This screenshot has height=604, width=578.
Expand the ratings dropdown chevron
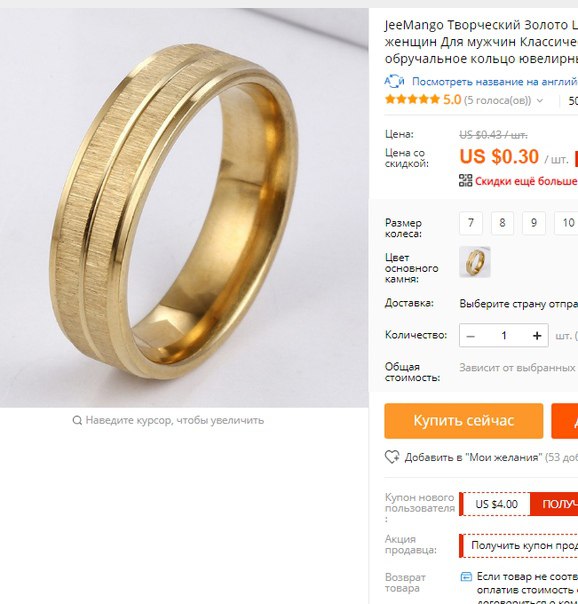point(540,101)
